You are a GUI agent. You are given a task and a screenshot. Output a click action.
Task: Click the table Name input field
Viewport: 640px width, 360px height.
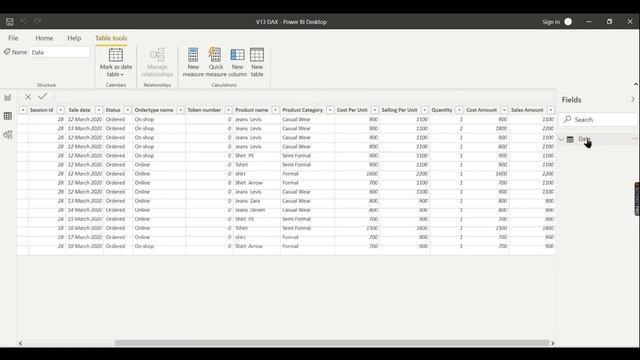(x=60, y=52)
